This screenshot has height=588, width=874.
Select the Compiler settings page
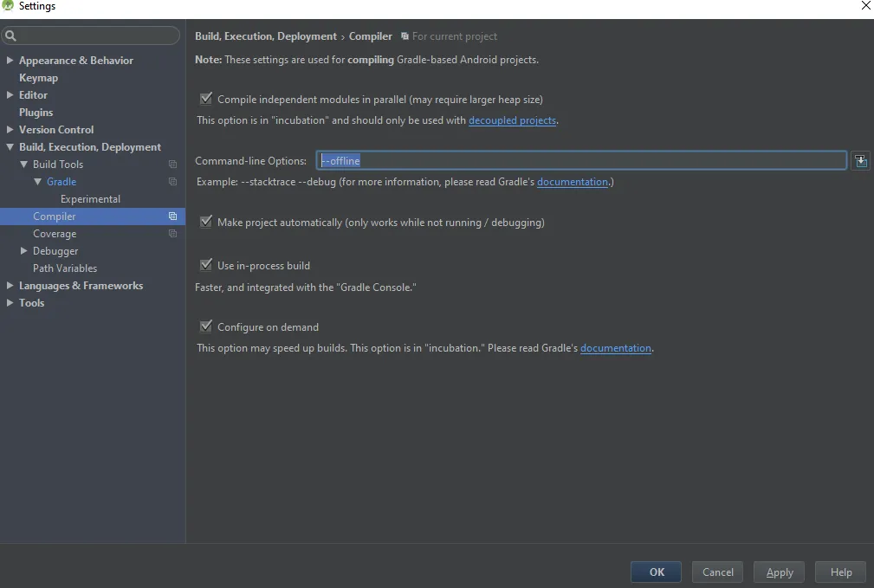coord(54,216)
